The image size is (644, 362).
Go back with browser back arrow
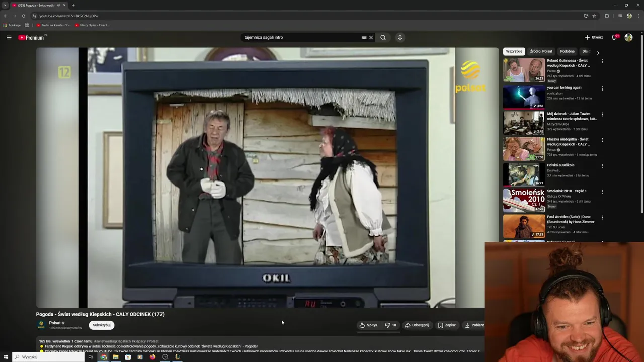6,16
